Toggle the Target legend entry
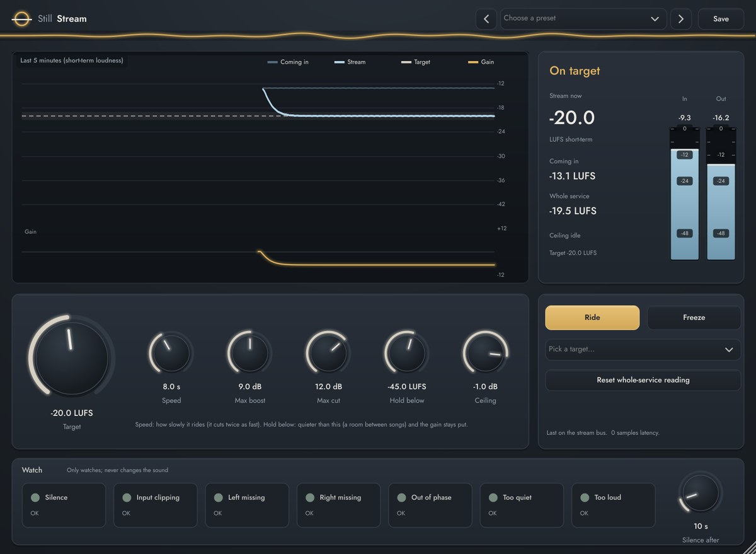The height and width of the screenshot is (554, 756). 416,62
